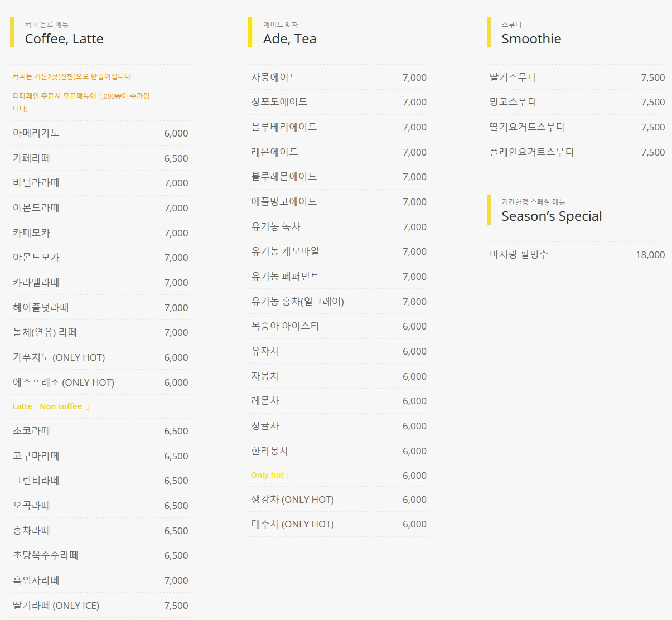This screenshot has width=672, height=620.
Task: Select 마시랑 팥빙수 seasonal item
Action: (519, 255)
